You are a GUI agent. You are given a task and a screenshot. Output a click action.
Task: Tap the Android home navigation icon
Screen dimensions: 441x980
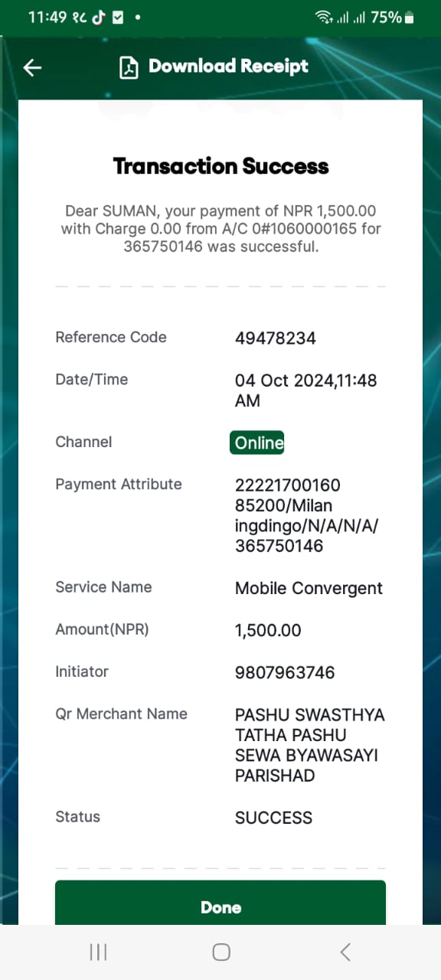coord(221,952)
